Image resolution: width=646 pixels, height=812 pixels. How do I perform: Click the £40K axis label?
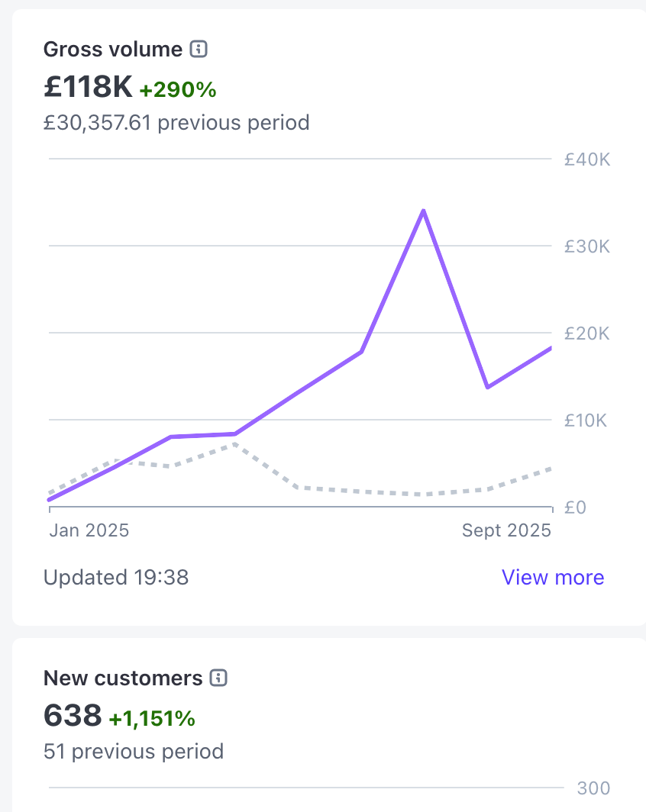click(586, 159)
